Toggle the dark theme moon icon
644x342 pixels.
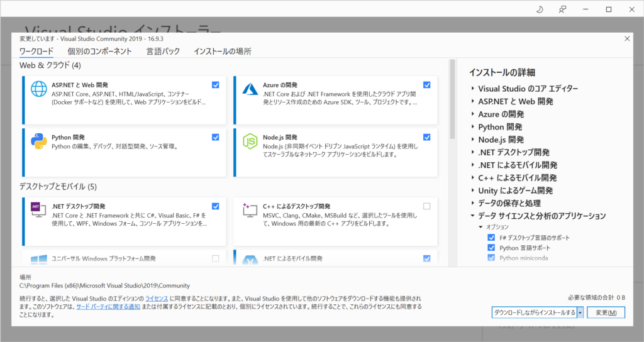pos(540,9)
